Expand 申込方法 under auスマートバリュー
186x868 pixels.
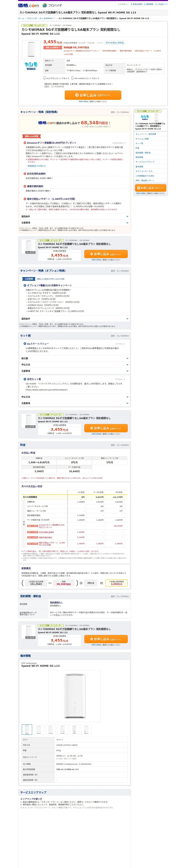click(x=75, y=365)
